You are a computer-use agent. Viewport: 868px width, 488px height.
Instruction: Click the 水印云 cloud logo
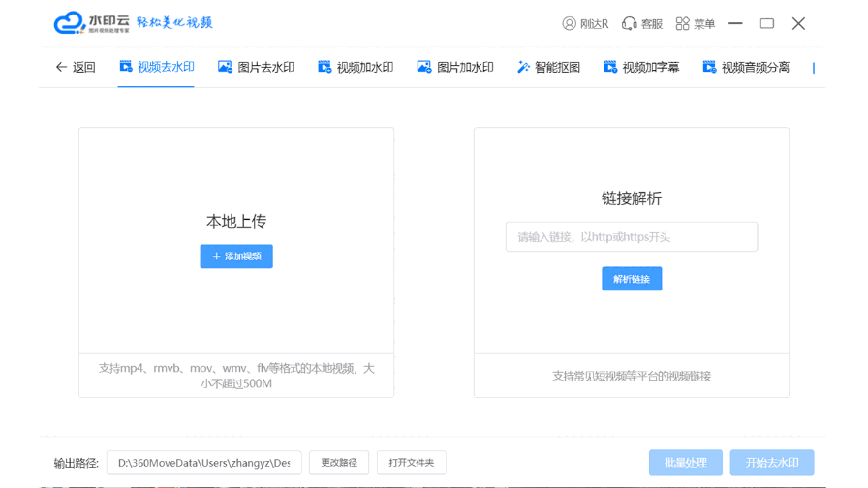(91, 22)
